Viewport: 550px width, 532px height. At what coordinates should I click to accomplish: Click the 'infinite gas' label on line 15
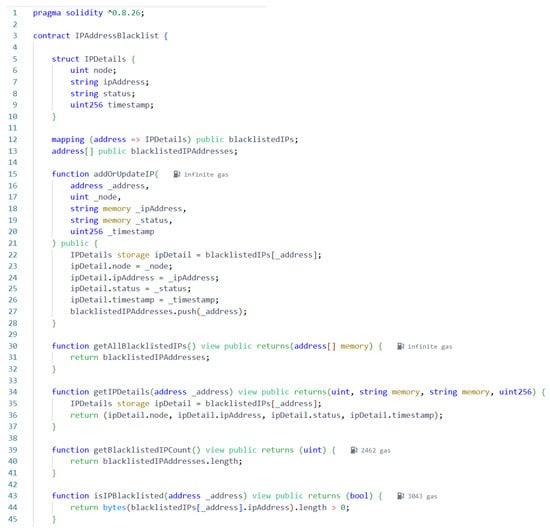coord(206,175)
